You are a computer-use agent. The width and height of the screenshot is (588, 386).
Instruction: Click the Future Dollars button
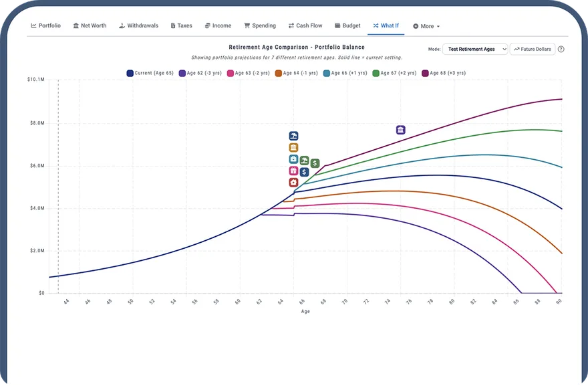(x=533, y=50)
